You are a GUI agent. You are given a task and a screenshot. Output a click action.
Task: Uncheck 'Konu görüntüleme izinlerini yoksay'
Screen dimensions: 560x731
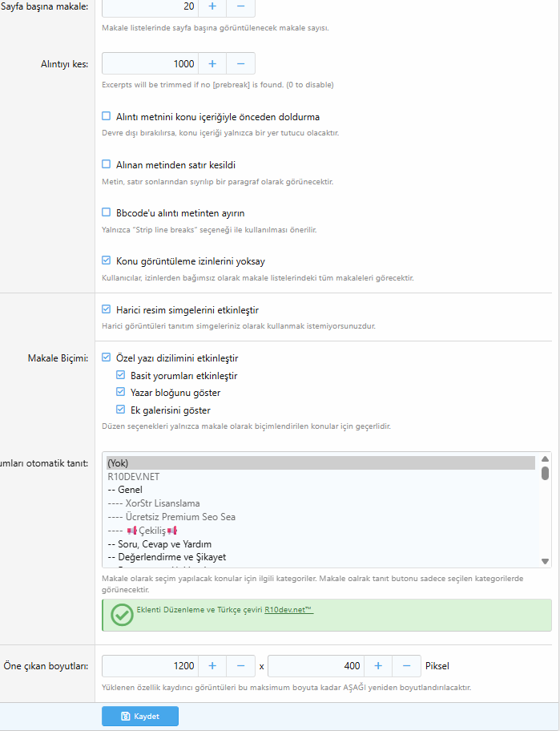(107, 260)
